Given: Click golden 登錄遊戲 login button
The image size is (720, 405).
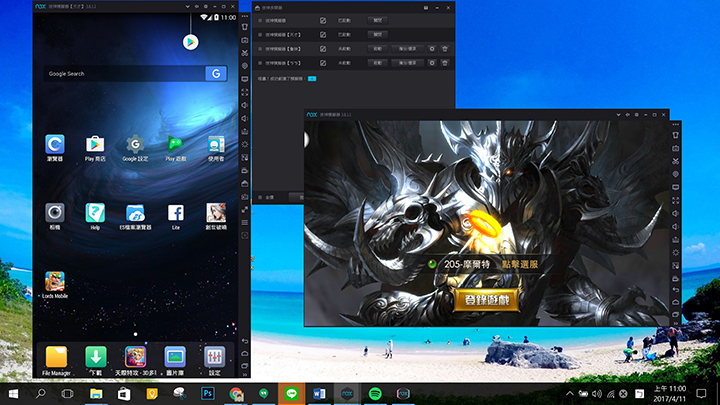Looking at the screenshot, I should [487, 300].
